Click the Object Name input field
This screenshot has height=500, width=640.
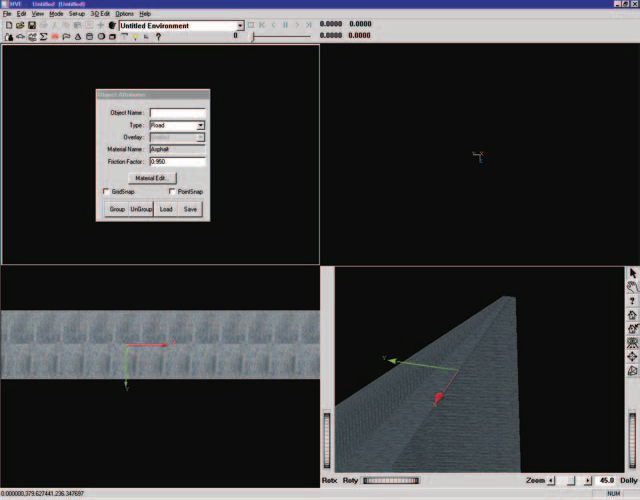point(178,113)
